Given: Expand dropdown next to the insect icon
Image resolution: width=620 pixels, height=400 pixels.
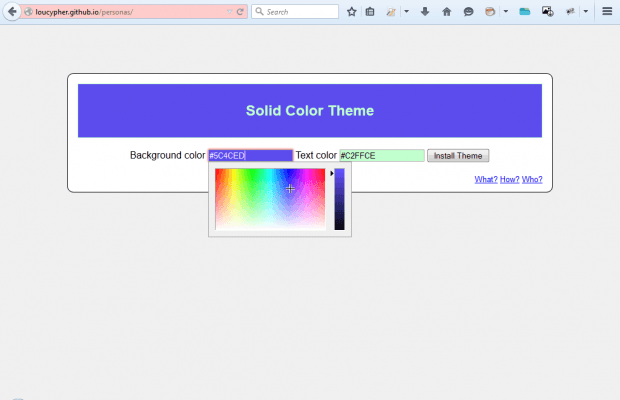Looking at the screenshot, I should 586,11.
